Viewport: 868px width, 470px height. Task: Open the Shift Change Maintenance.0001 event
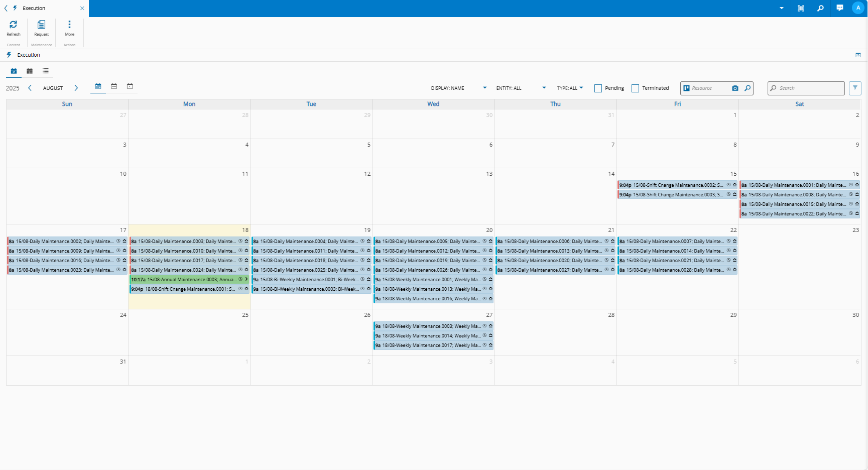click(x=189, y=289)
